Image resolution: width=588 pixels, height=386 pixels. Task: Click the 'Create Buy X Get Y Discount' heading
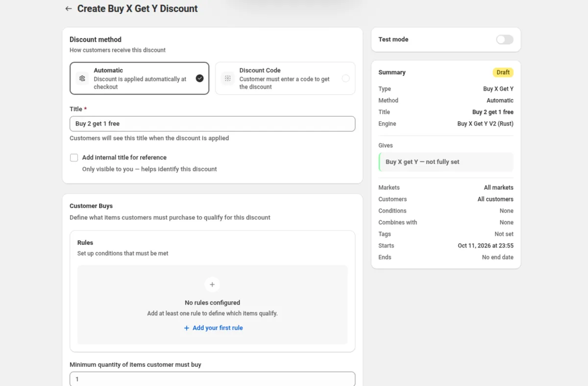click(138, 9)
